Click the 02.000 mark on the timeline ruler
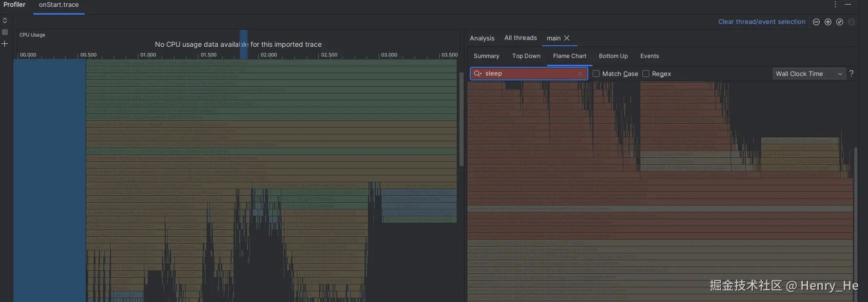This screenshot has width=868, height=302. click(x=269, y=55)
